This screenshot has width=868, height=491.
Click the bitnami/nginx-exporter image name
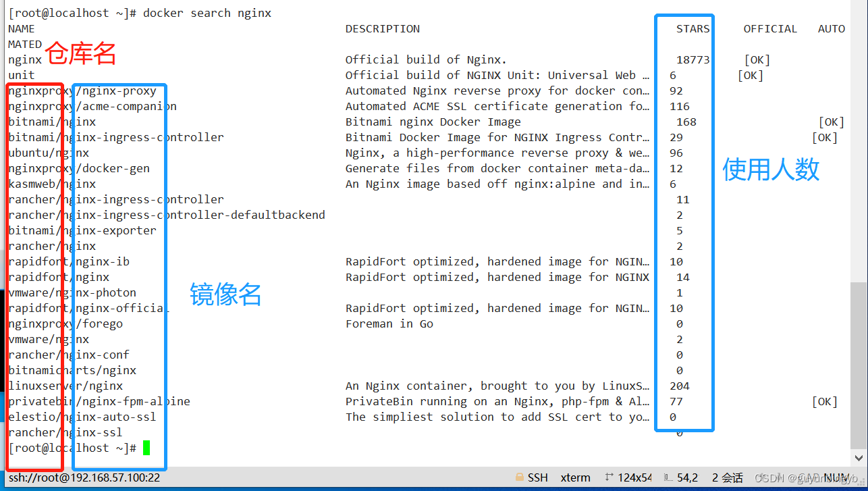pyautogui.click(x=82, y=230)
